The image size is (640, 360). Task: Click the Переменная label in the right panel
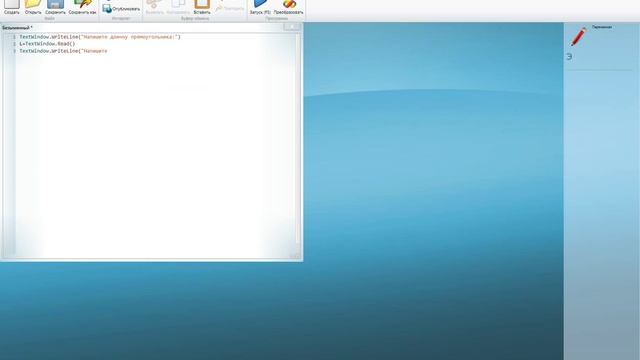[x=602, y=27]
